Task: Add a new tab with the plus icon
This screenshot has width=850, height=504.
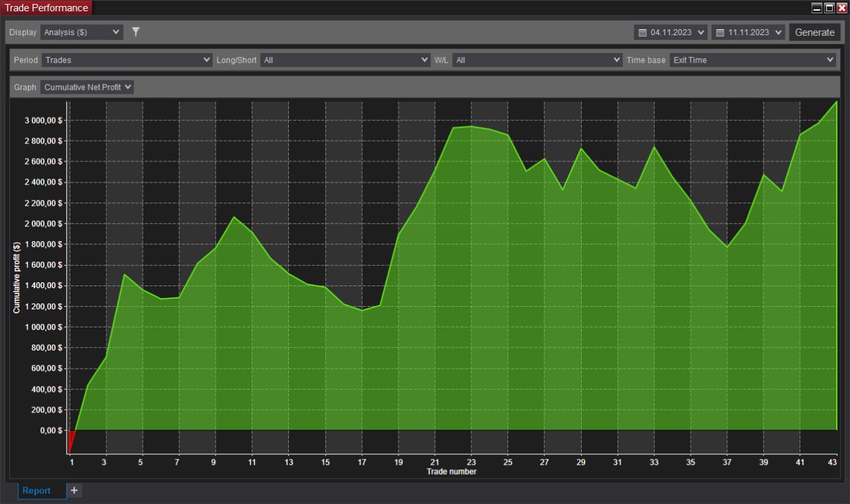Action: pos(74,491)
